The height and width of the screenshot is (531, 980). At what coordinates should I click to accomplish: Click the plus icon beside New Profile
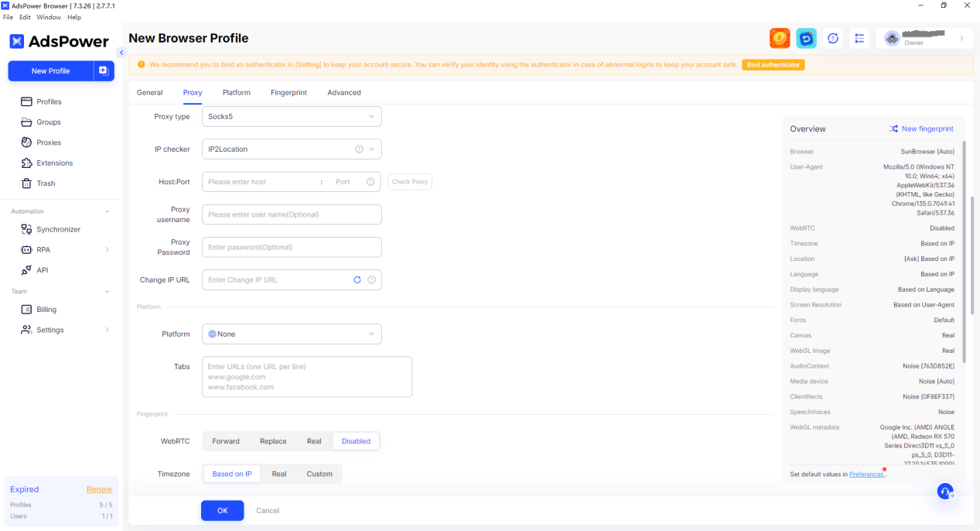point(104,71)
